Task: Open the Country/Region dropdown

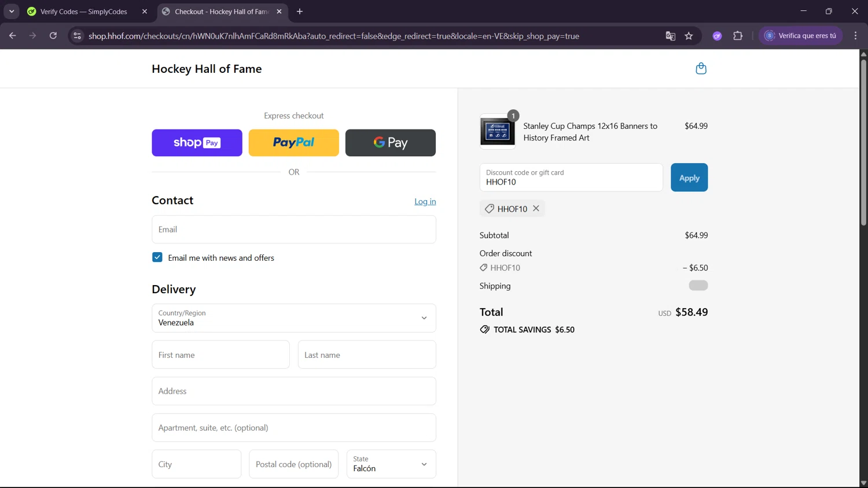Action: [x=294, y=318]
